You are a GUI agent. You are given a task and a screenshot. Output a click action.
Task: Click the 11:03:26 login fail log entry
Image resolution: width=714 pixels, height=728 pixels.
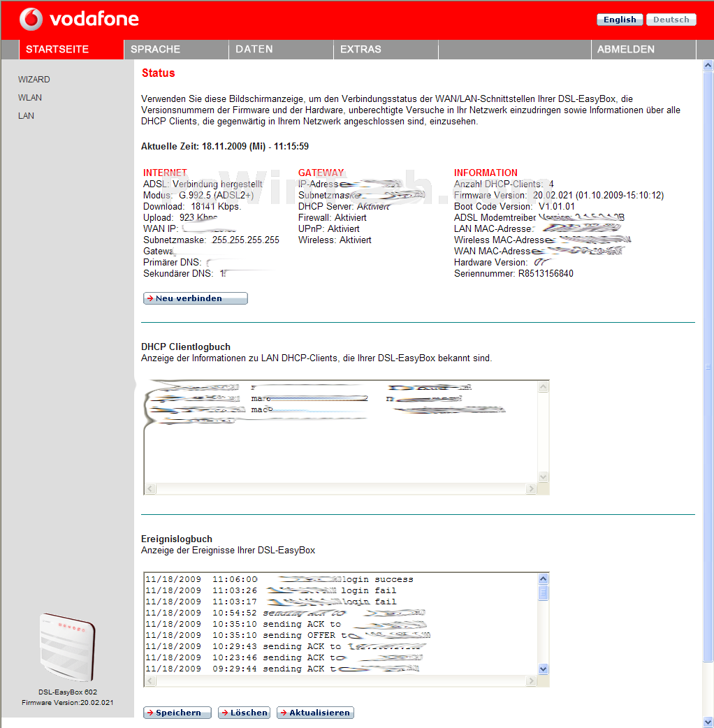271,590
